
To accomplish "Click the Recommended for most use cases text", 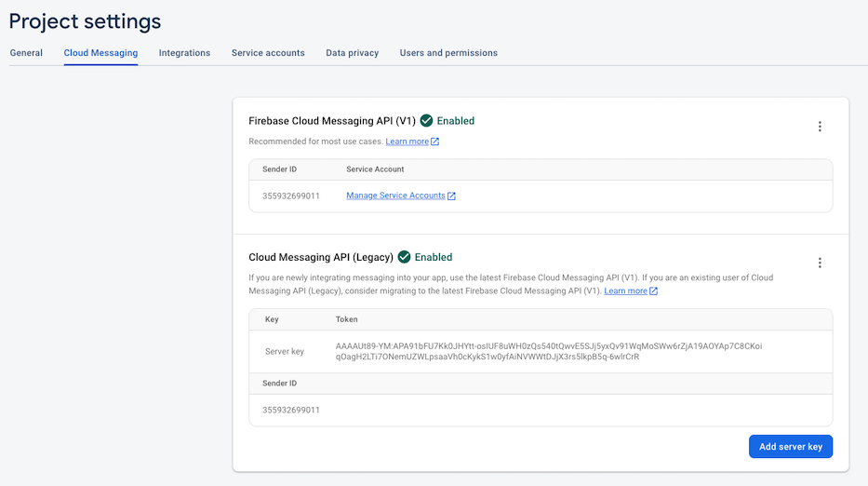I will [x=315, y=142].
